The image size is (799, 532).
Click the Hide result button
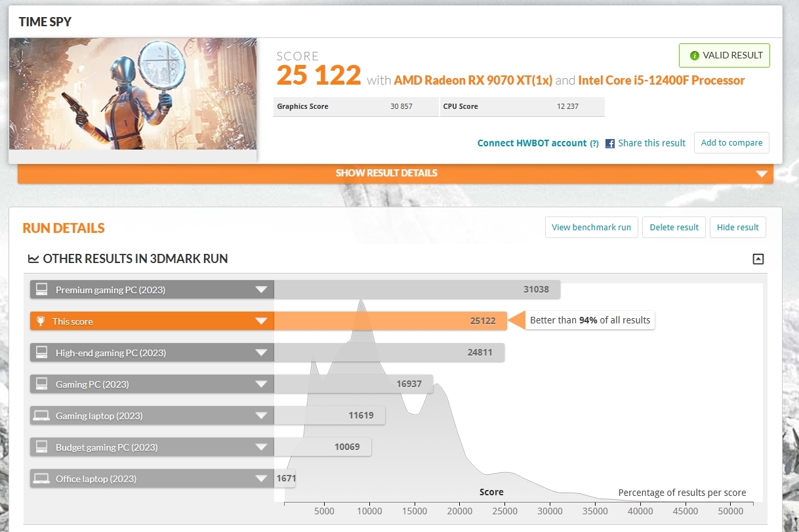(737, 227)
